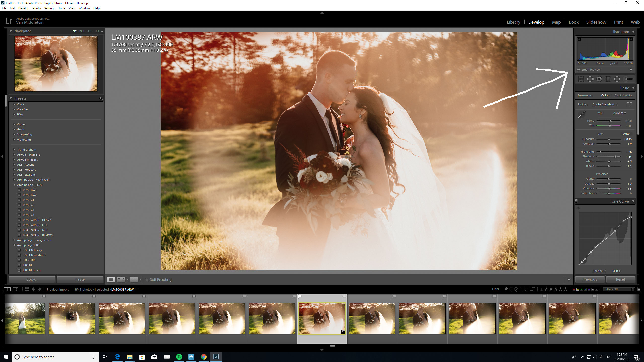The height and width of the screenshot is (362, 644).
Task: Collapse the Histogram panel
Action: click(633, 32)
